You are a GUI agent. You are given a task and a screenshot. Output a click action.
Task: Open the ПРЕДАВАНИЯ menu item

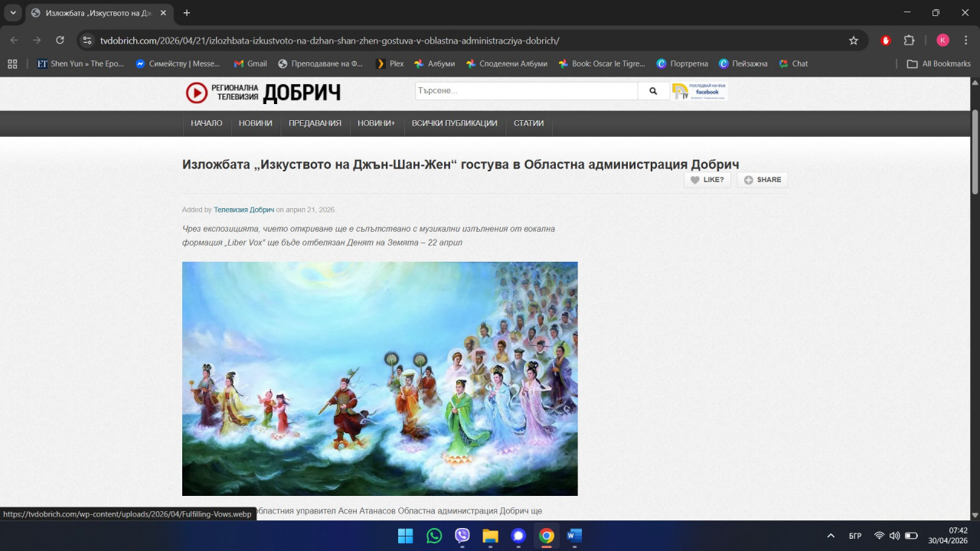[x=315, y=123]
